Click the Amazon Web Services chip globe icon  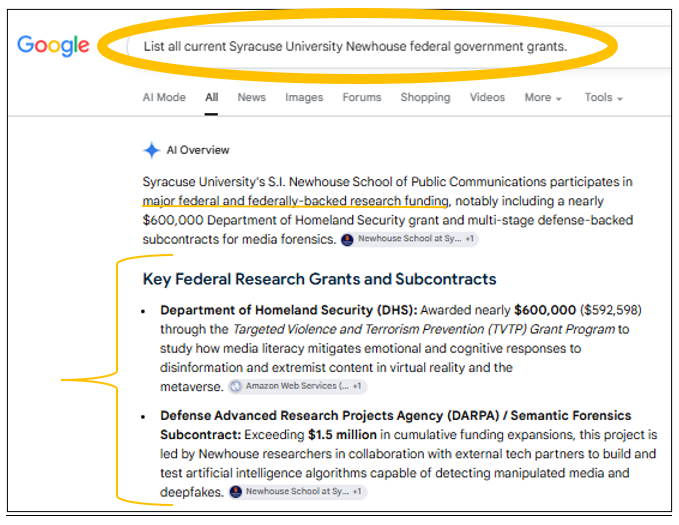tap(236, 386)
